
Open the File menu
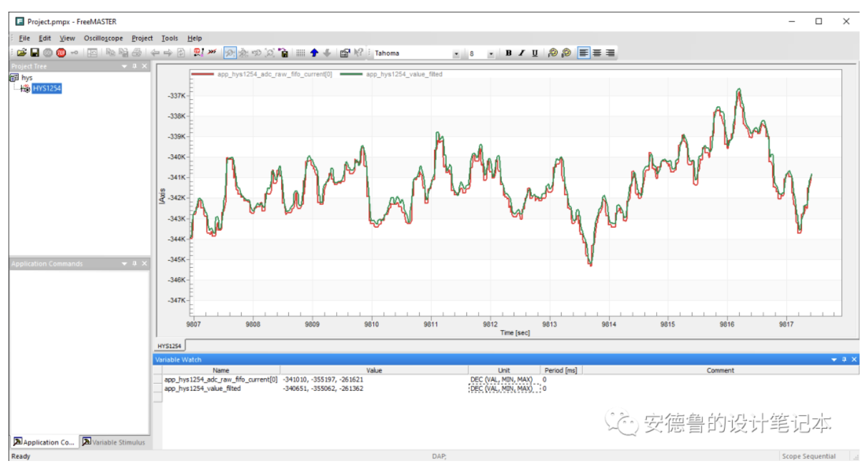[24, 38]
